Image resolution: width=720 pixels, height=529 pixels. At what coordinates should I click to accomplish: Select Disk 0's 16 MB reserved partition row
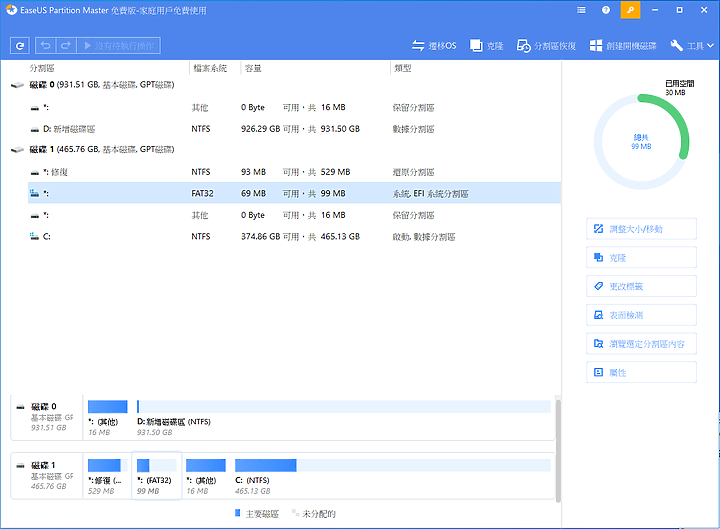(x=294, y=107)
